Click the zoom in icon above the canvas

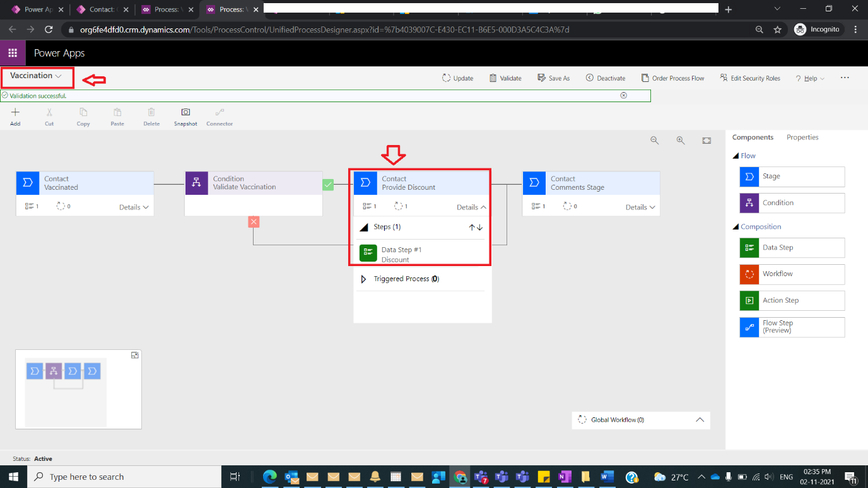click(x=681, y=140)
